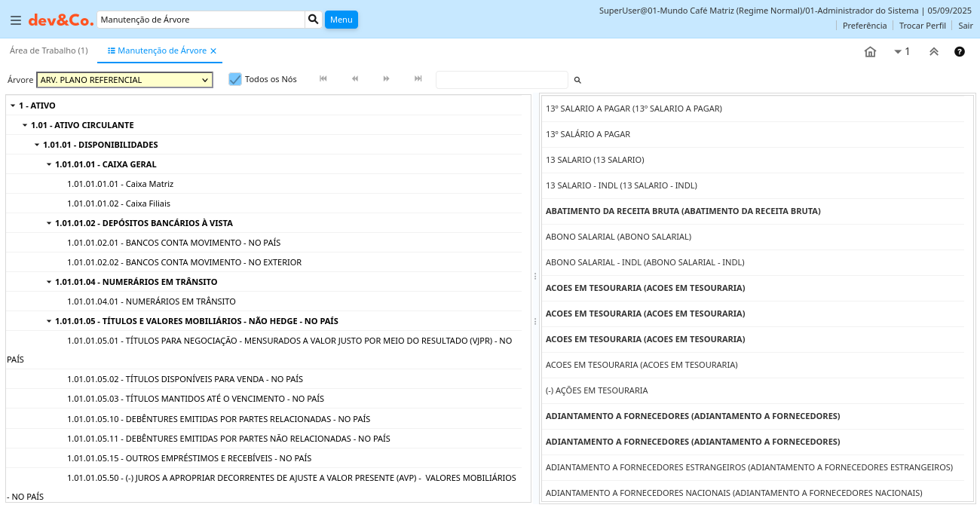Click the small search icon beside filter field
This screenshot has width=980, height=508.
pos(577,80)
